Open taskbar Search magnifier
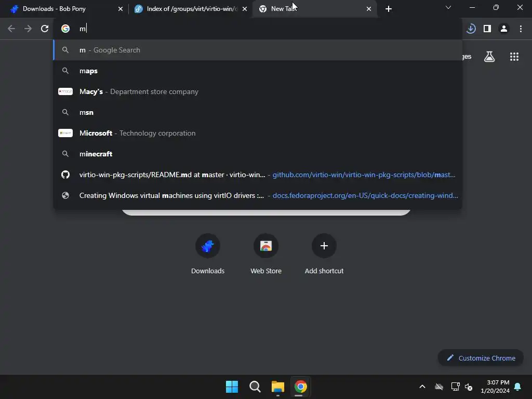 pos(255,387)
